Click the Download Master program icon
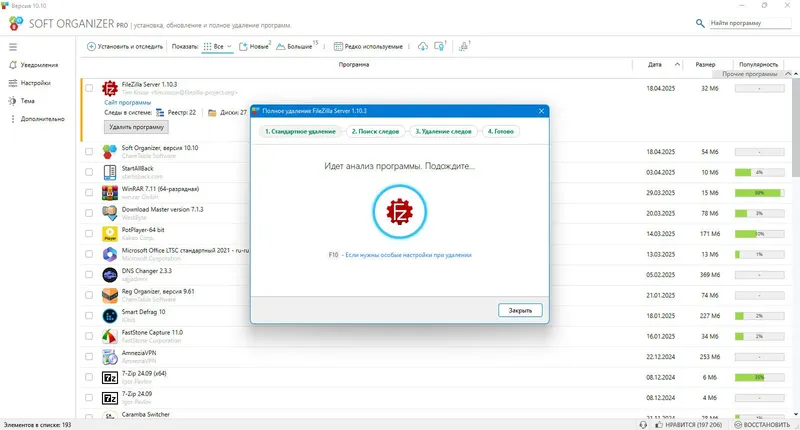The width and height of the screenshot is (800, 430). coord(110,213)
